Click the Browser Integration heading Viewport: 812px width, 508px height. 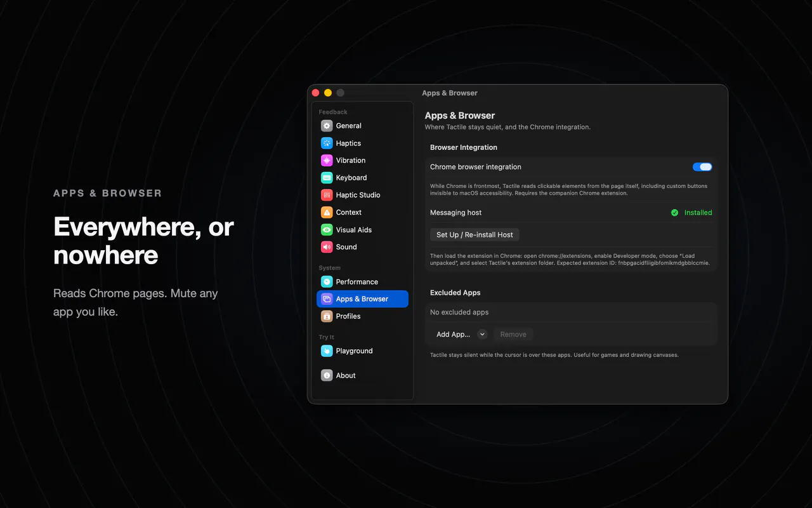pyautogui.click(x=464, y=147)
